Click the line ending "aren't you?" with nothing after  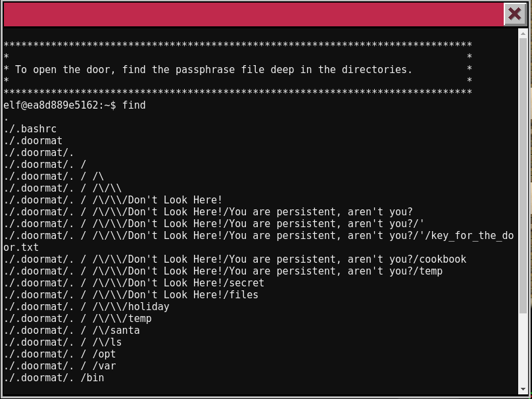click(x=208, y=212)
